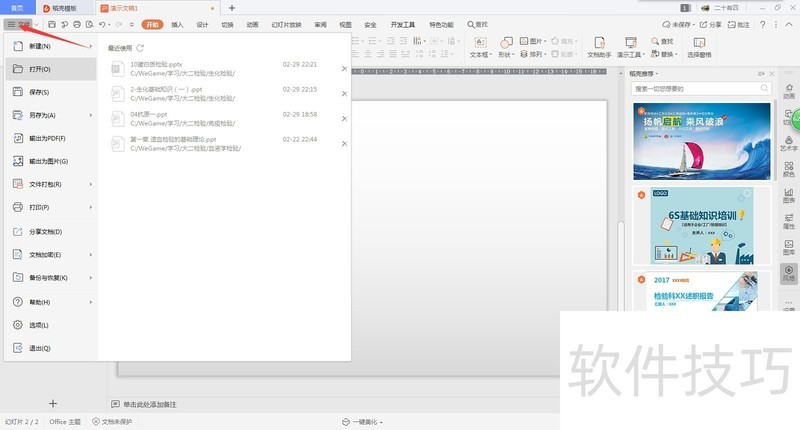
Task: Click the search field in 稻壳推荐 panel
Action: tap(701, 88)
